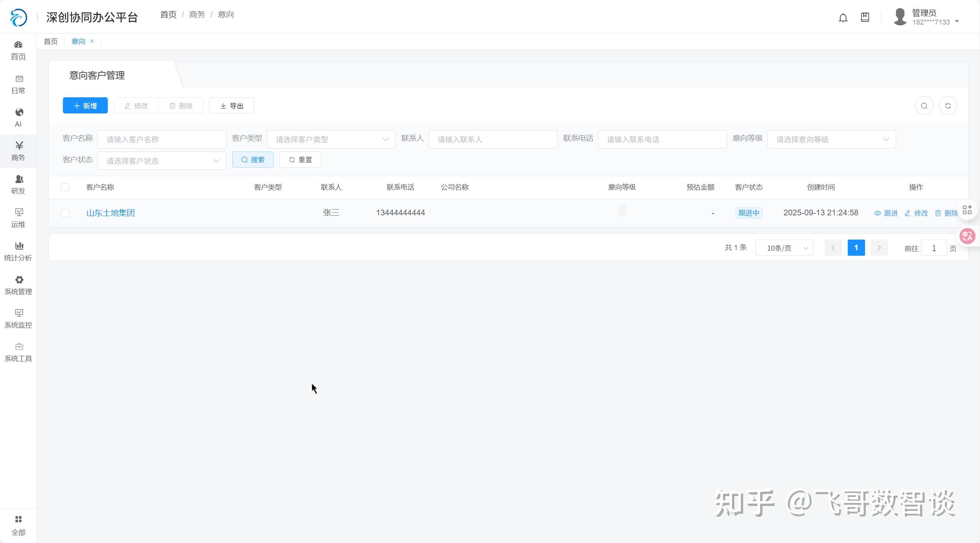This screenshot has height=543, width=980.
Task: Open 全部 modules at sidebar bottom
Action: coord(18,526)
